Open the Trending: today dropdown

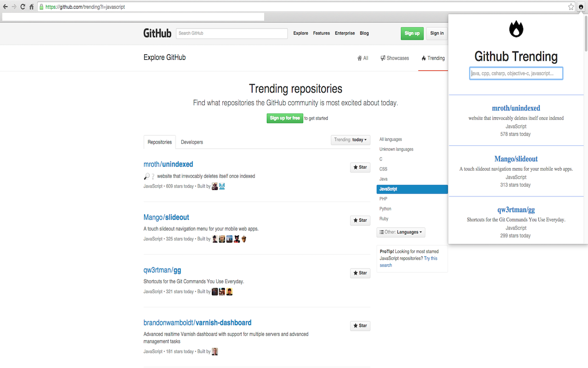click(x=351, y=140)
